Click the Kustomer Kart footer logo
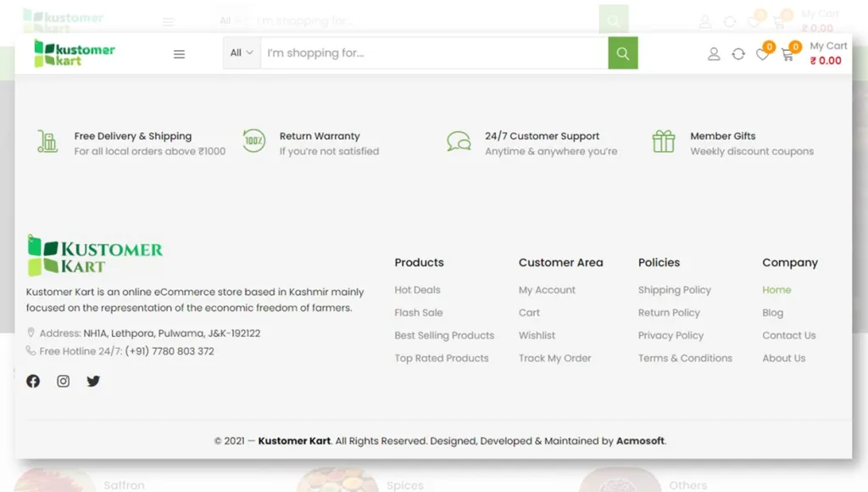The image size is (868, 492). (95, 254)
